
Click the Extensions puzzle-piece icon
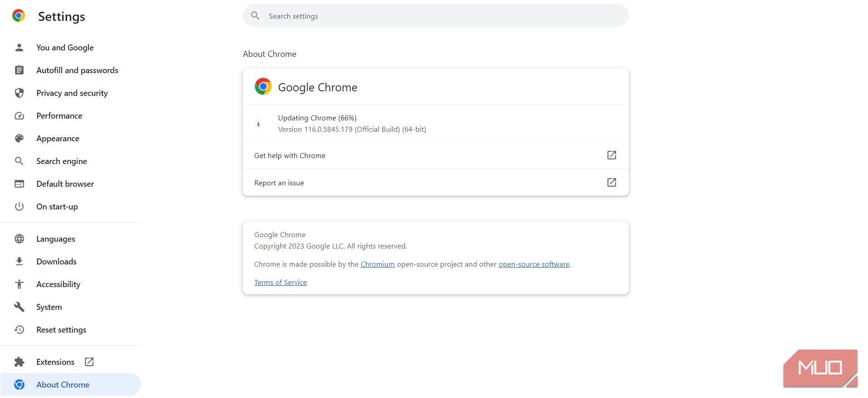[19, 362]
